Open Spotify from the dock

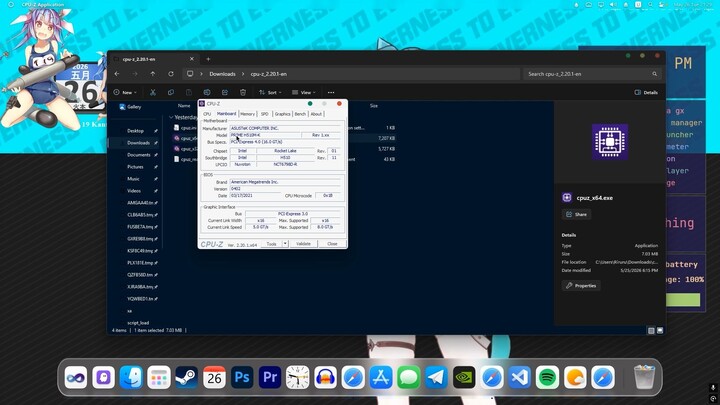click(547, 377)
